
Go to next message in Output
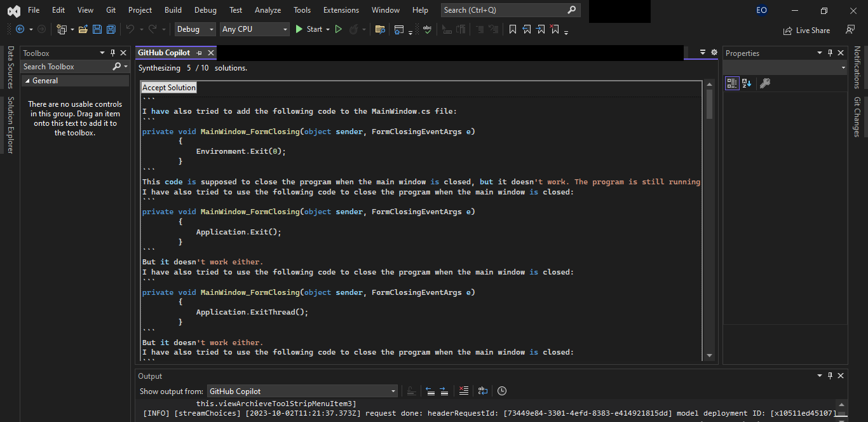click(x=444, y=391)
